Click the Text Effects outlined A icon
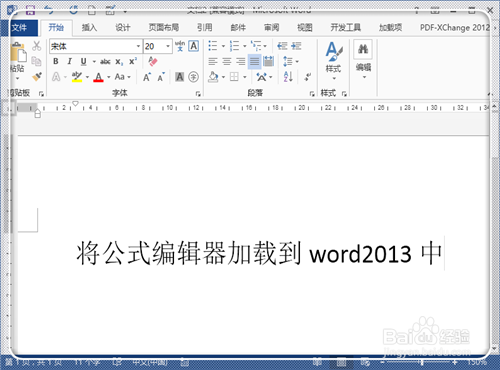500x370 pixels. tap(56, 77)
